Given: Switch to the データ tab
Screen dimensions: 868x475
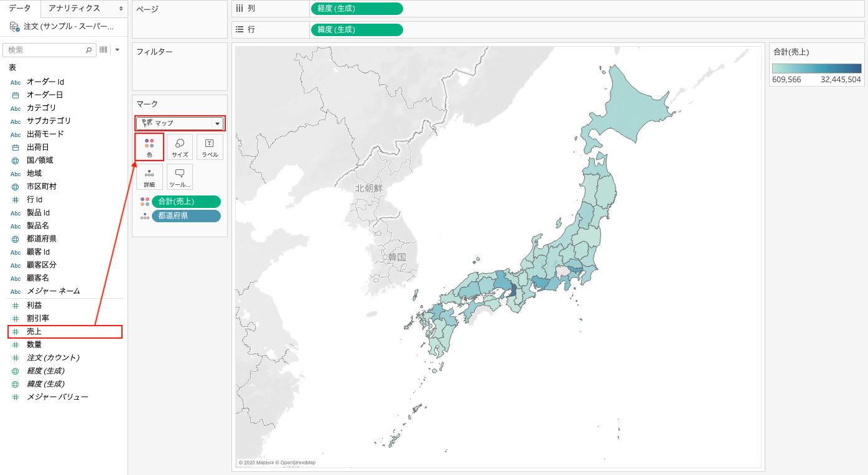Looking at the screenshot, I should [21, 8].
